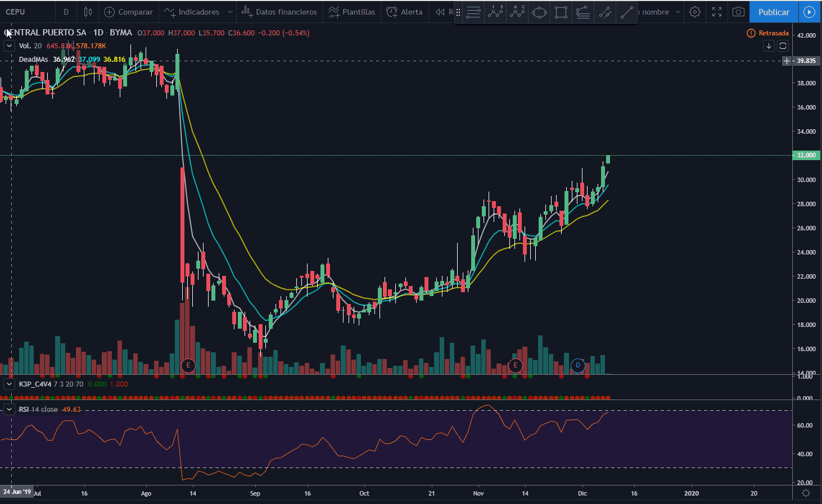
Task: Click the Retrasada delayed data warning
Action: pyautogui.click(x=767, y=33)
